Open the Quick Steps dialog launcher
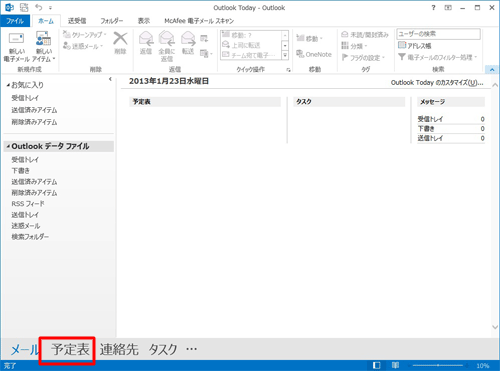Screen dimensions: 500x371 coord(288,70)
